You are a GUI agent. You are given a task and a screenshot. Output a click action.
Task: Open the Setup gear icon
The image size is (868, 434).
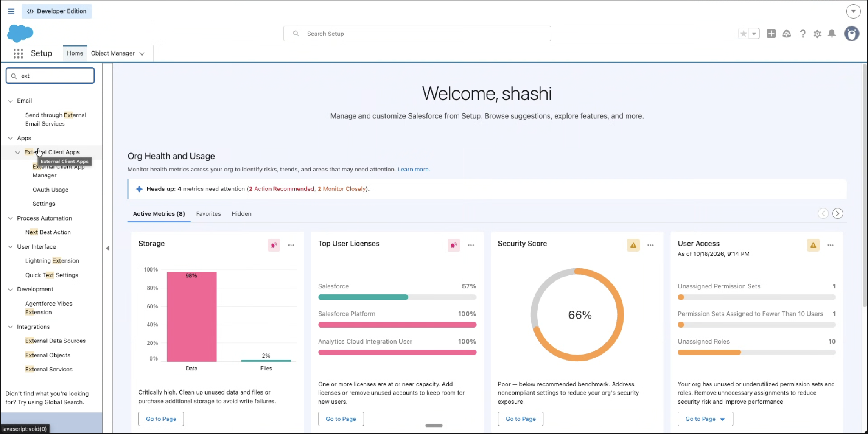(x=817, y=34)
